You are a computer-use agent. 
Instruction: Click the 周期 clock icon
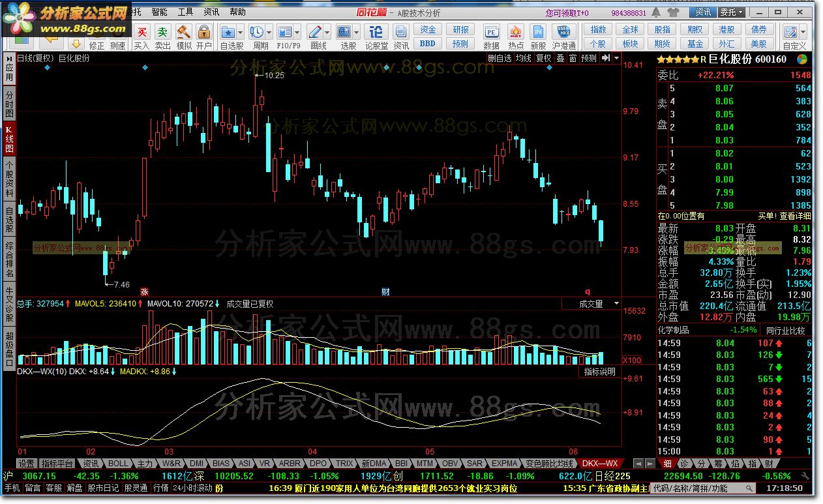257,31
